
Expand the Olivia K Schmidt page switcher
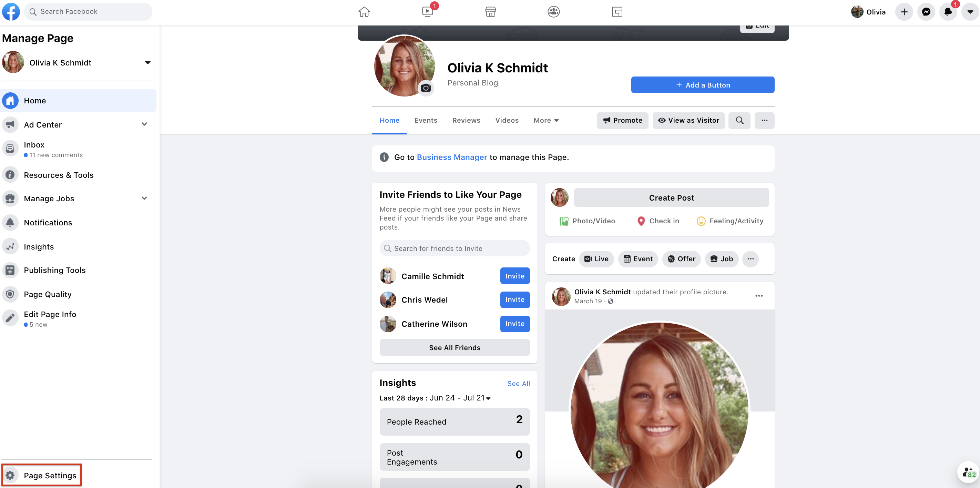point(147,62)
